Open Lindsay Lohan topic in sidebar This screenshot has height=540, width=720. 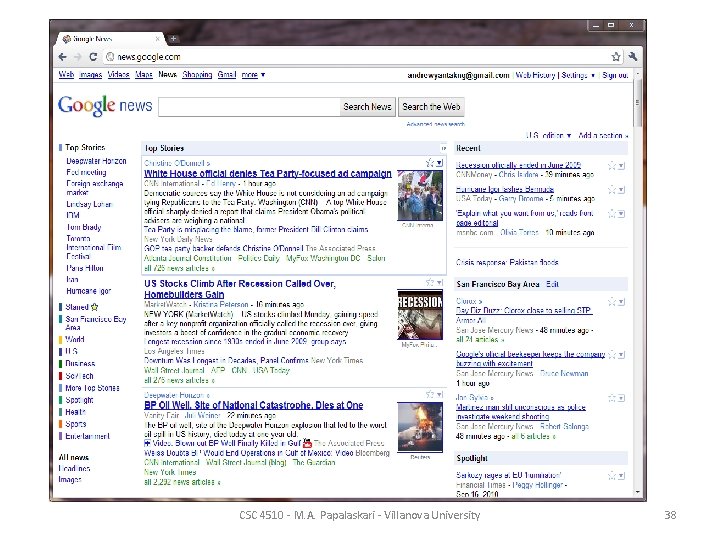(89, 204)
